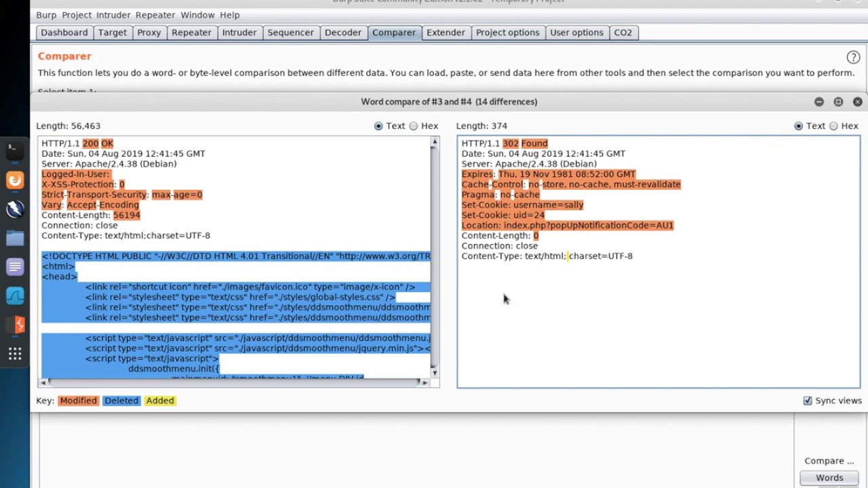Open the Files folder icon in the dock

point(15,238)
